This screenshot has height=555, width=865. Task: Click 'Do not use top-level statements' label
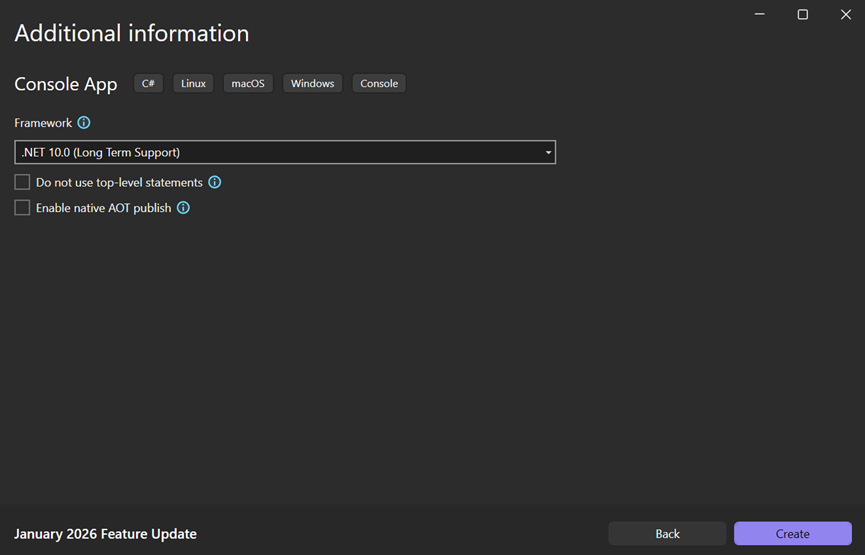tap(119, 182)
